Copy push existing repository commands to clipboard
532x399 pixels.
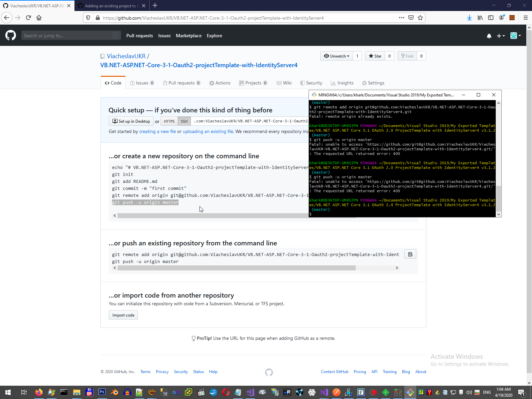click(410, 254)
